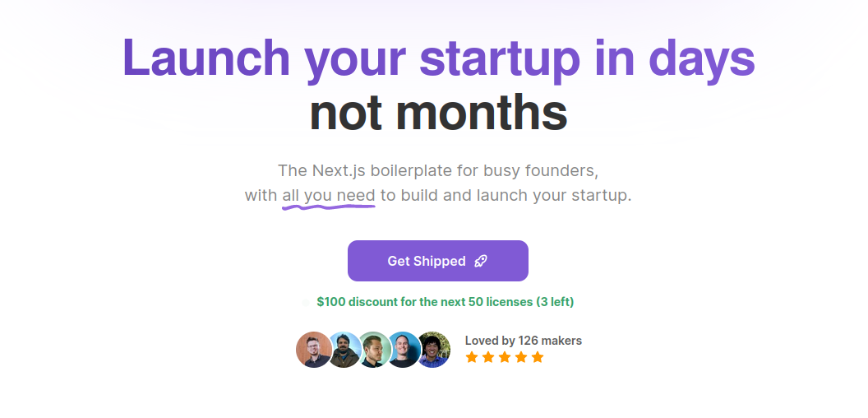
Task: Click "to build and launch your startup" text
Action: point(506,196)
